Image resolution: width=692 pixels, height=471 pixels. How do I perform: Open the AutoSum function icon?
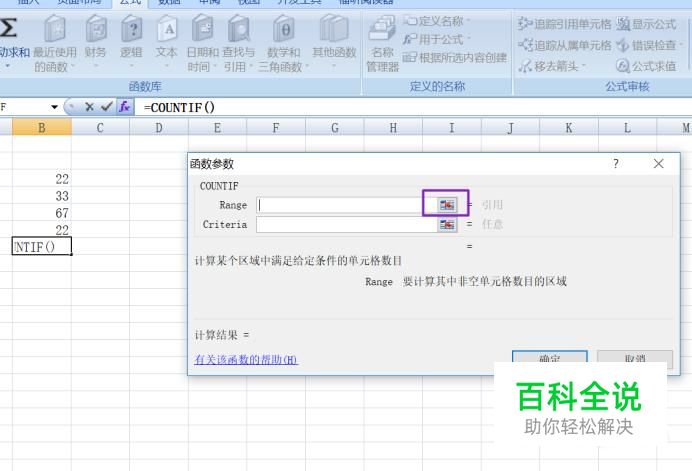tap(9, 27)
